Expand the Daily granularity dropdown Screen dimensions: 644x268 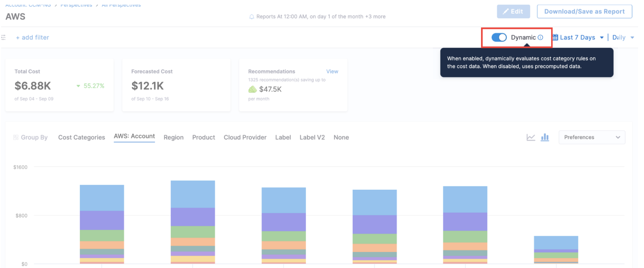point(623,37)
